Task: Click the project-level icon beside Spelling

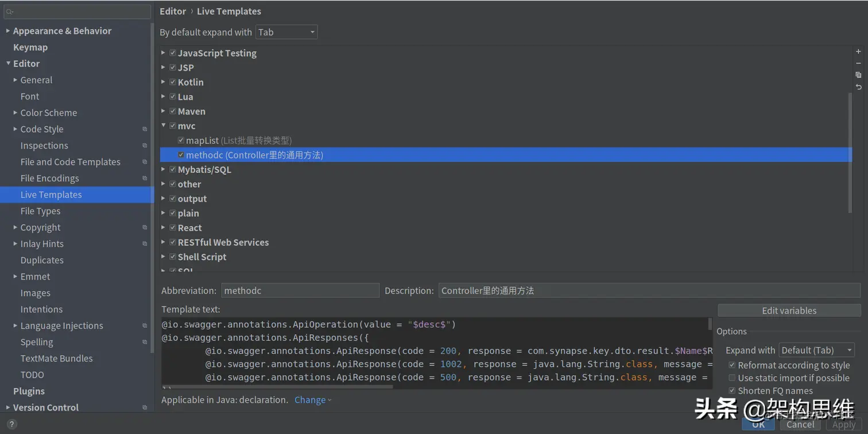Action: [x=145, y=342]
